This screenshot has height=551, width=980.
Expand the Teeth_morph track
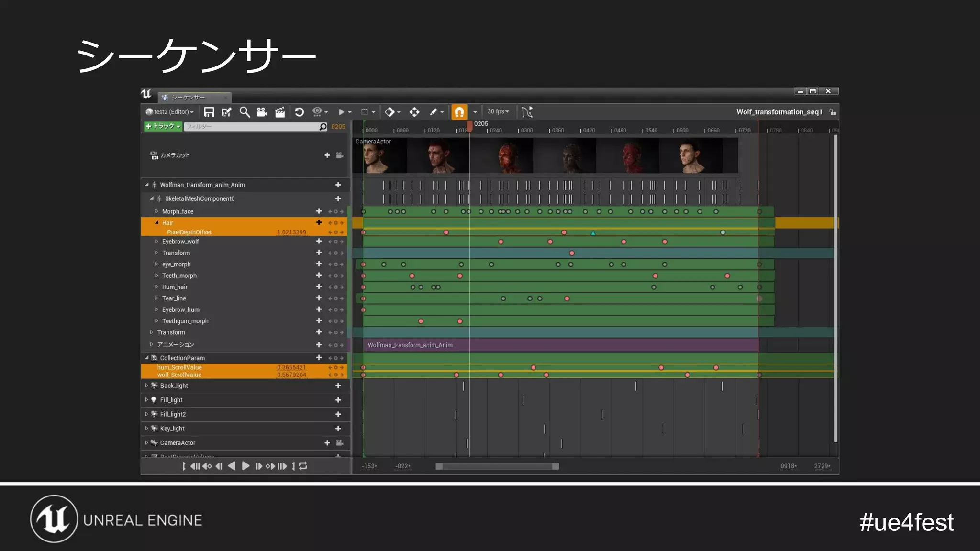[x=156, y=275]
